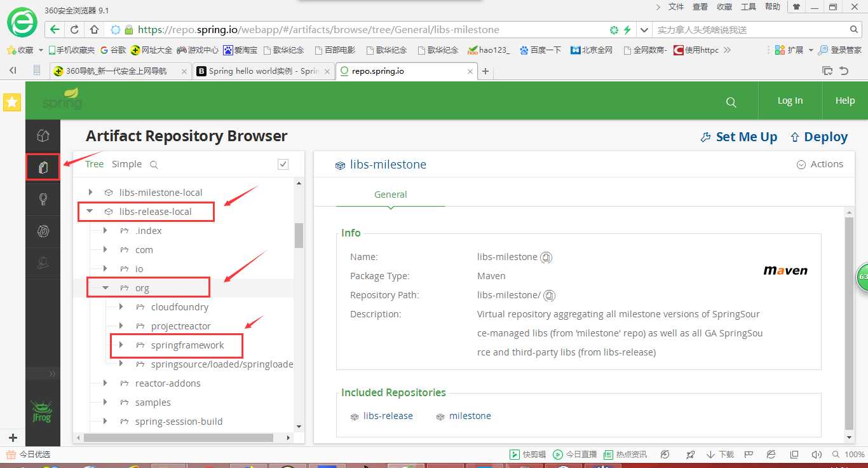The image size is (868, 468).
Task: Click the tree search magnifier icon
Action: pos(153,165)
